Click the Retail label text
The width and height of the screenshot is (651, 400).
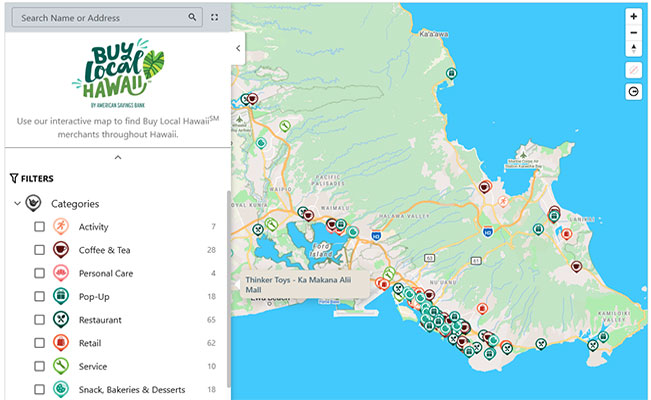click(90, 343)
